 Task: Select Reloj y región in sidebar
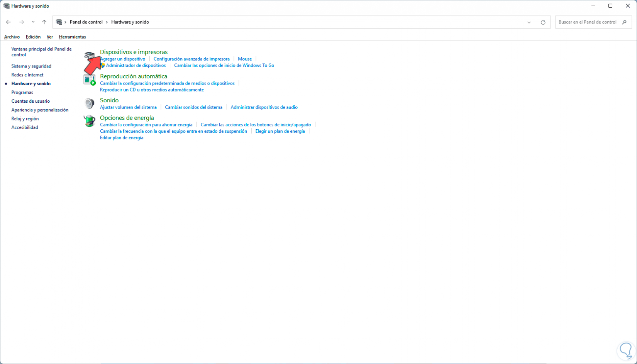tap(25, 119)
